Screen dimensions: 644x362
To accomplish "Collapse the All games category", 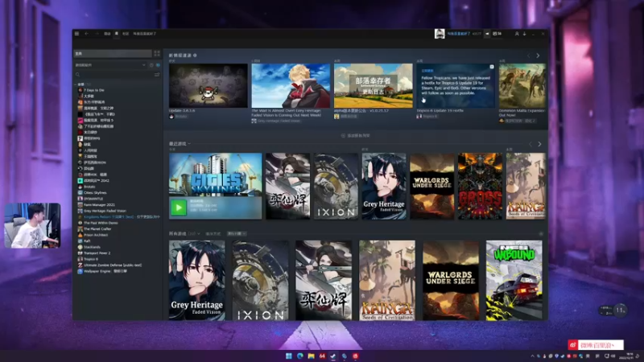I will (75, 84).
